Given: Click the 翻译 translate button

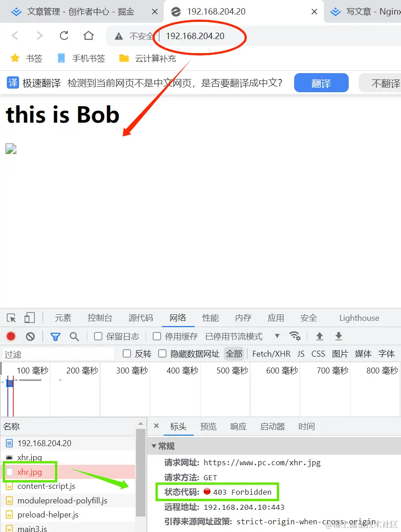Looking at the screenshot, I should (321, 83).
